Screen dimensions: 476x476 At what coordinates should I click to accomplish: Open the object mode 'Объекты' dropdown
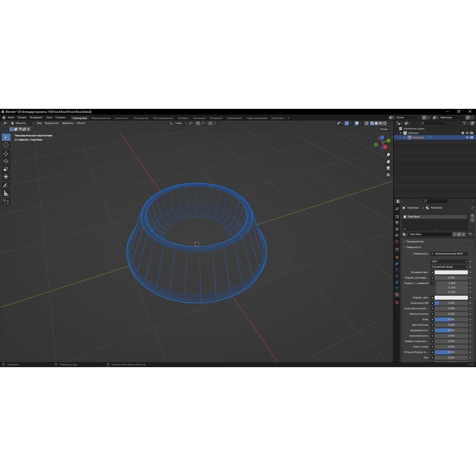[x=22, y=123]
